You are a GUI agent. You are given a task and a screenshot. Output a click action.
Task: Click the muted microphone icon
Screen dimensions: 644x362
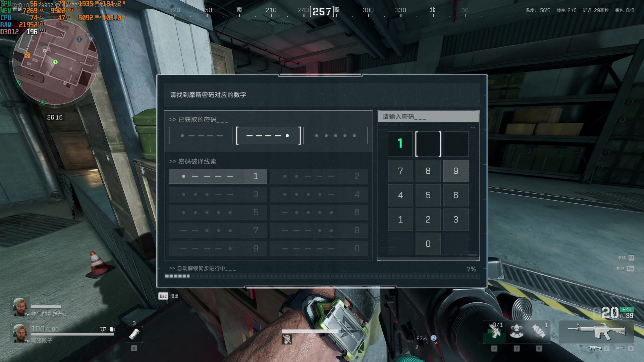[x=287, y=339]
